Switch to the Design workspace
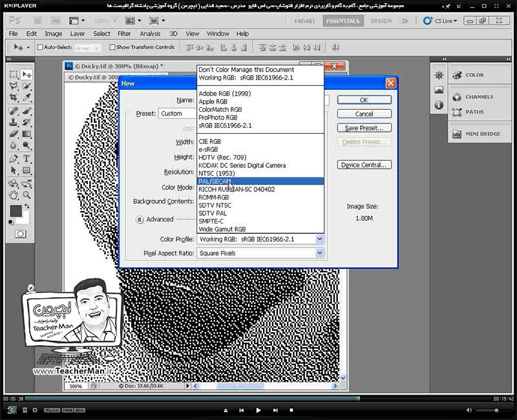 pyautogui.click(x=381, y=21)
